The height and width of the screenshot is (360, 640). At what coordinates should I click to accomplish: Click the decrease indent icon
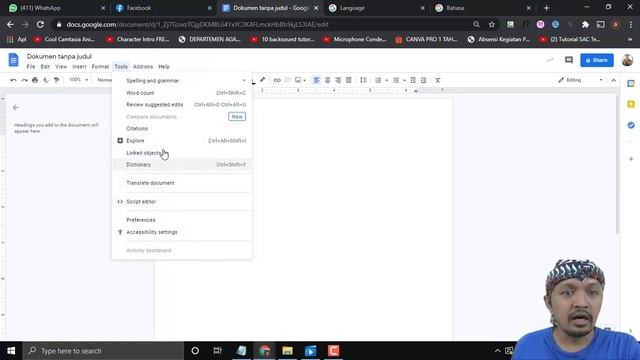click(x=413, y=80)
